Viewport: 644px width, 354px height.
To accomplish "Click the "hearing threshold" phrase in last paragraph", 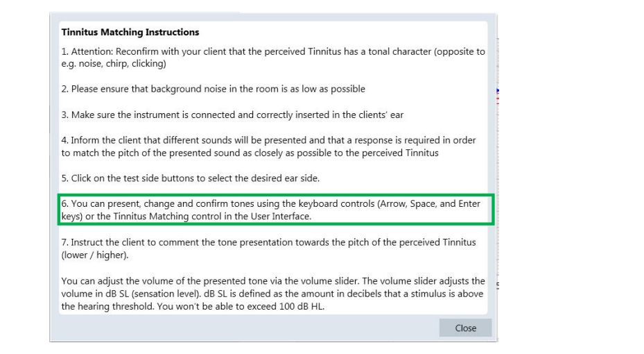I will click(114, 306).
